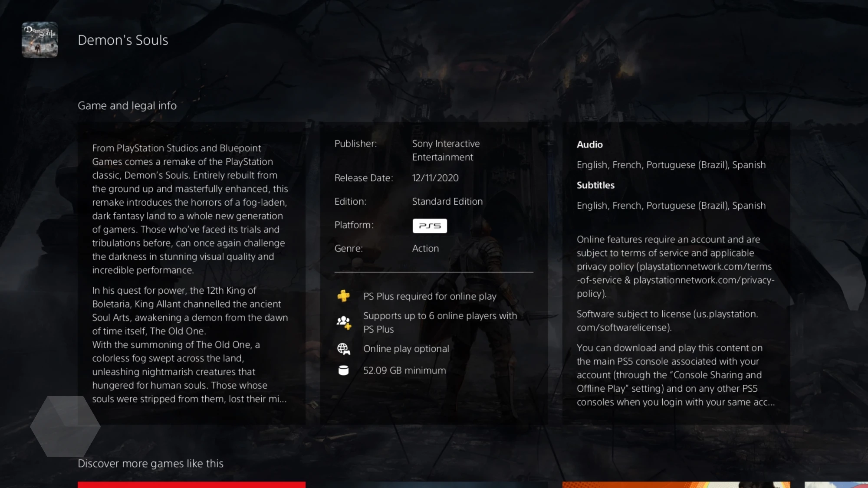868x488 pixels.
Task: Toggle online play optional setting
Action: pos(405,349)
